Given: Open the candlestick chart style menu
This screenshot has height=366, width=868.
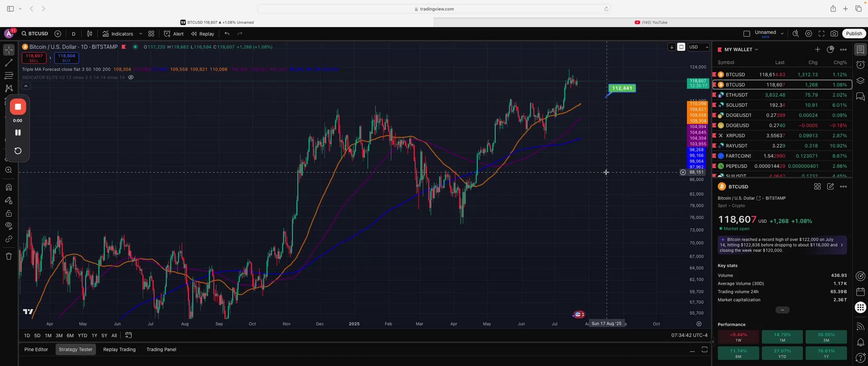Looking at the screenshot, I should coord(89,34).
